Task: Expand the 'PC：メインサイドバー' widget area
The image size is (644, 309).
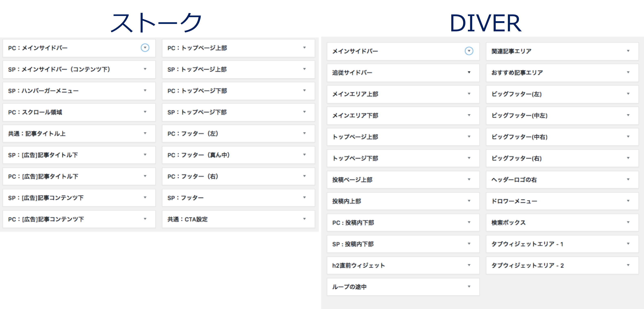Action: tap(145, 47)
